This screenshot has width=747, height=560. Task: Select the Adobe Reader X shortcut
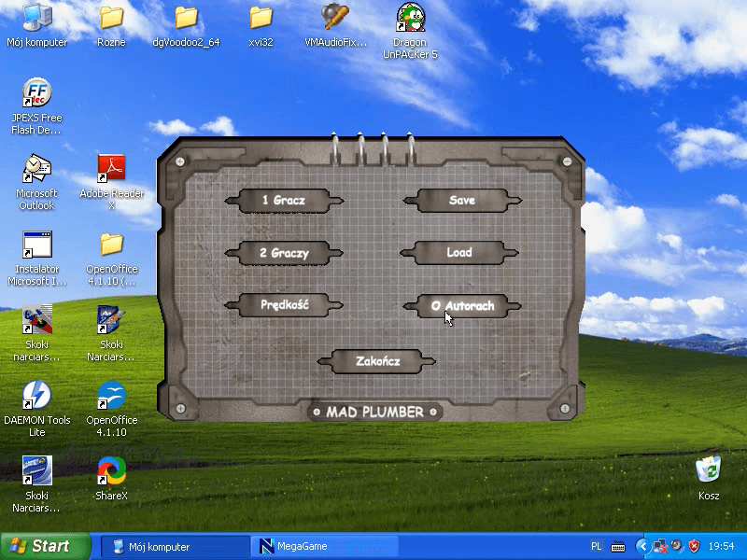click(111, 182)
